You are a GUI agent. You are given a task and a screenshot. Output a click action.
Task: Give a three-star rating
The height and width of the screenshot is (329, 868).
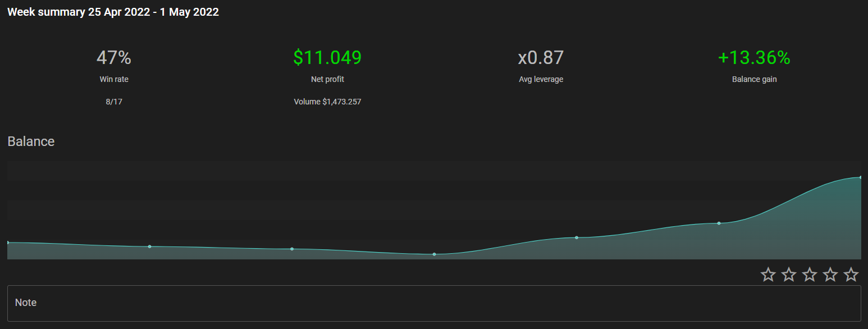(810, 275)
